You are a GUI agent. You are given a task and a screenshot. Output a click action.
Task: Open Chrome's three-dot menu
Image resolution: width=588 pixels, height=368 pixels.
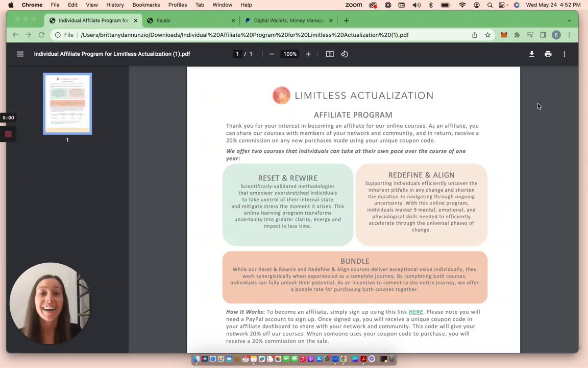pos(569,35)
